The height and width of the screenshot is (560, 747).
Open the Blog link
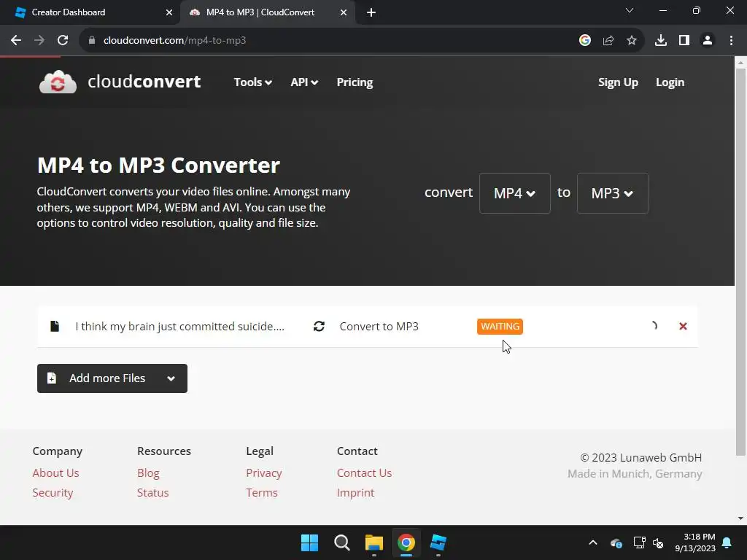(148, 472)
